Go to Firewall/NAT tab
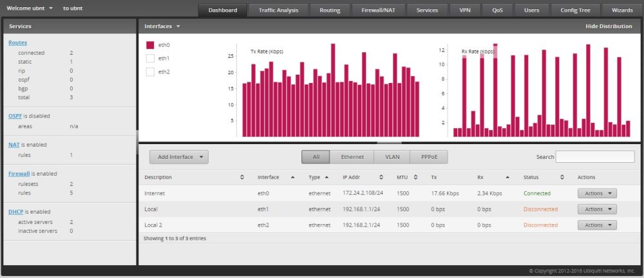Viewport: 644px width, 278px height. pyautogui.click(x=378, y=10)
